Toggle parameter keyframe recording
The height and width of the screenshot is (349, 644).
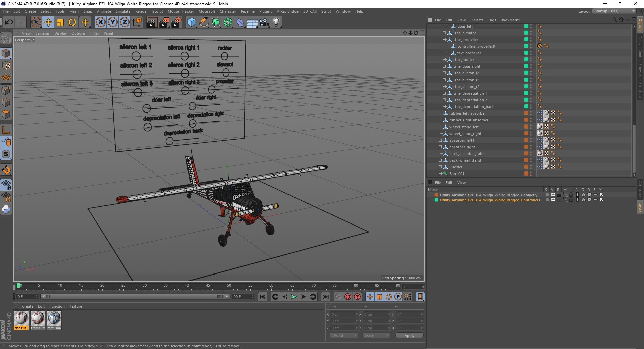[x=398, y=297]
